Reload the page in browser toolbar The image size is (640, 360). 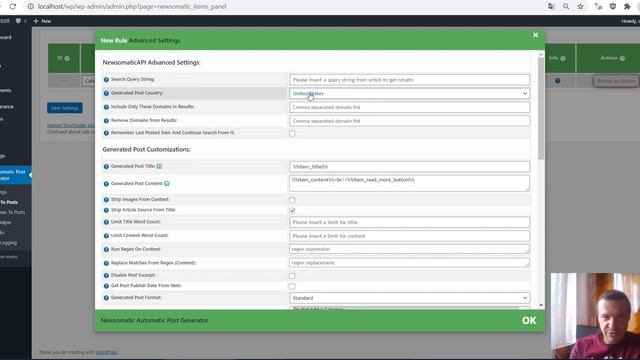point(13,7)
